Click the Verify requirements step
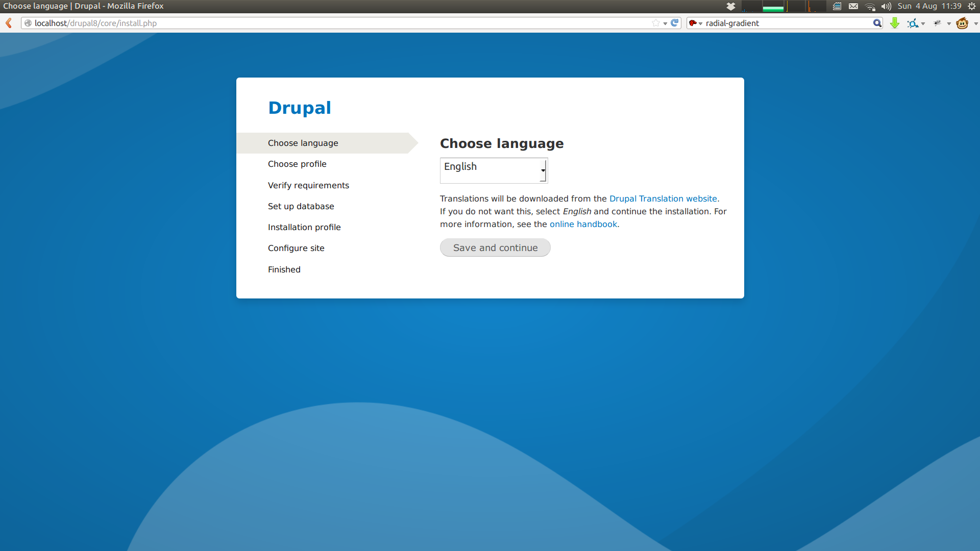 (308, 185)
